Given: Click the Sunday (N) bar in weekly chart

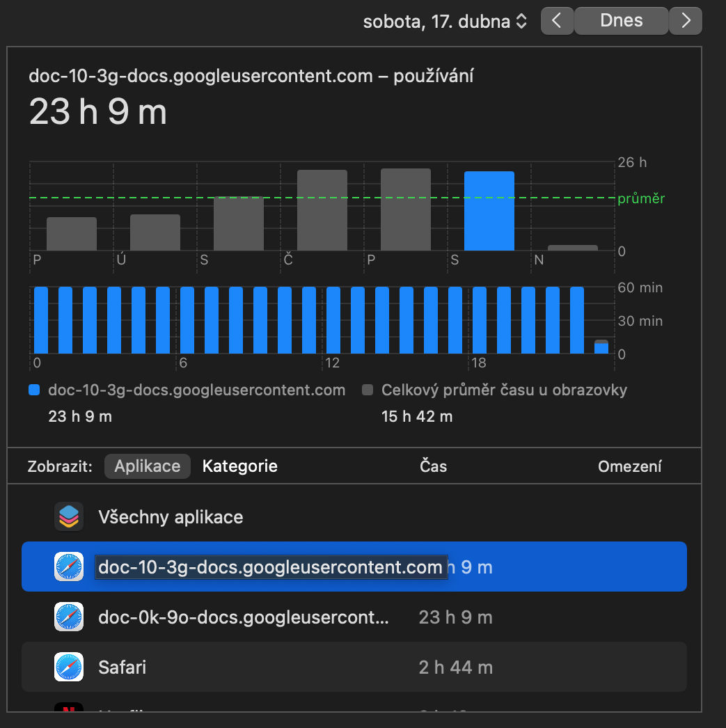Looking at the screenshot, I should [x=573, y=248].
